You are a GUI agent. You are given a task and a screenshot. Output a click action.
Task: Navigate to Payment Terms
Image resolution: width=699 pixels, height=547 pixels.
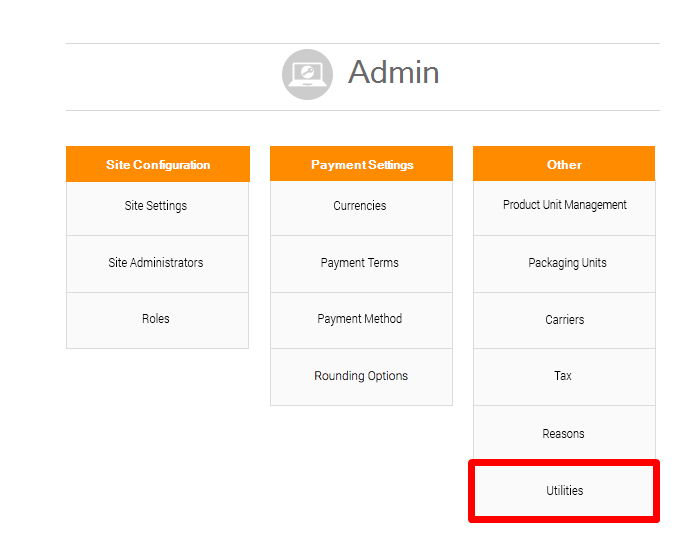click(360, 263)
